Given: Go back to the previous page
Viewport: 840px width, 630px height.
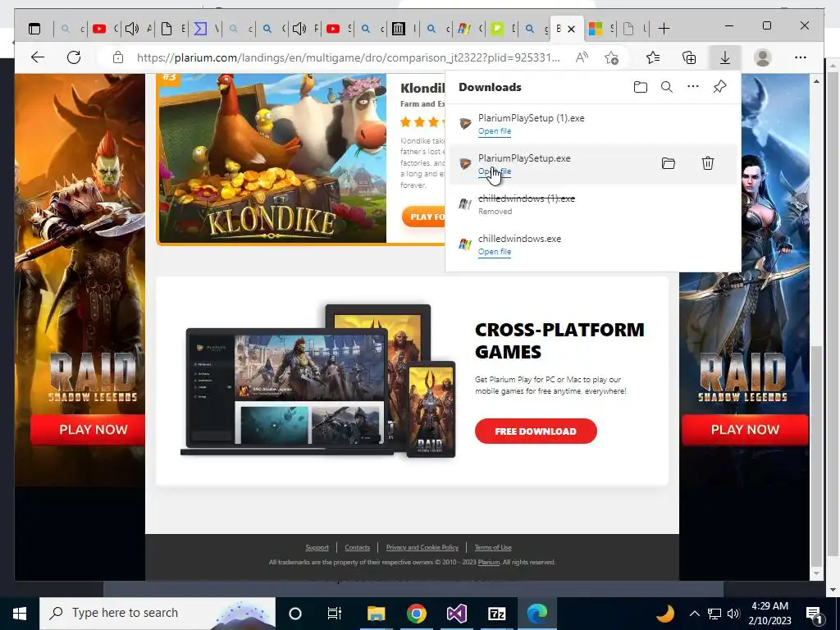Looking at the screenshot, I should (38, 57).
